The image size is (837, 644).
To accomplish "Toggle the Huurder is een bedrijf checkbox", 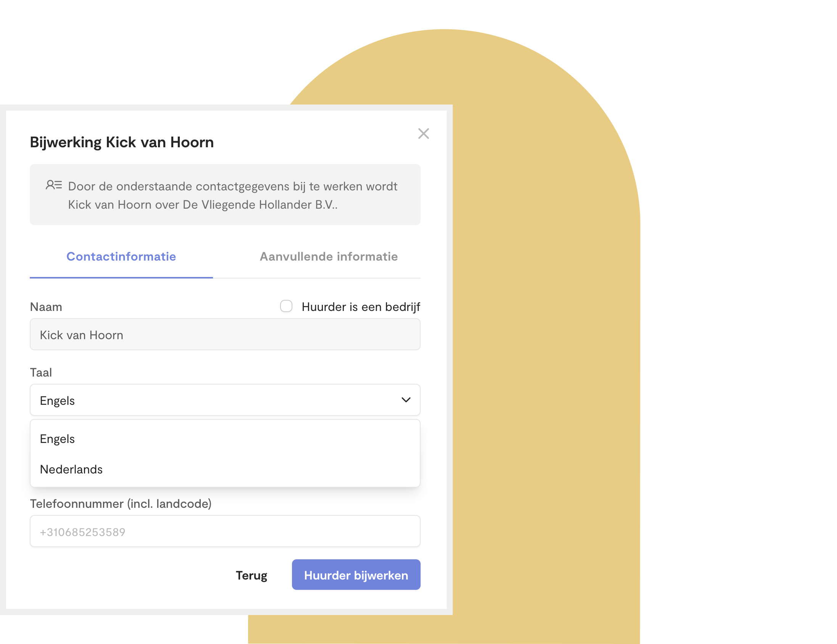I will pyautogui.click(x=286, y=306).
